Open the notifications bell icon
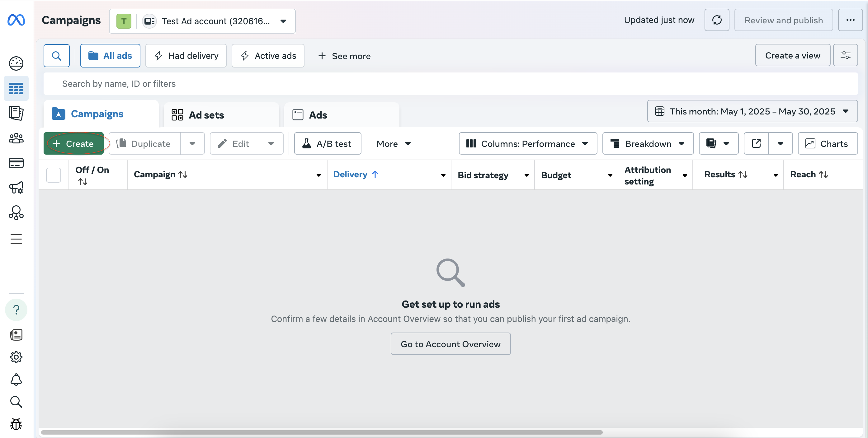 point(16,380)
